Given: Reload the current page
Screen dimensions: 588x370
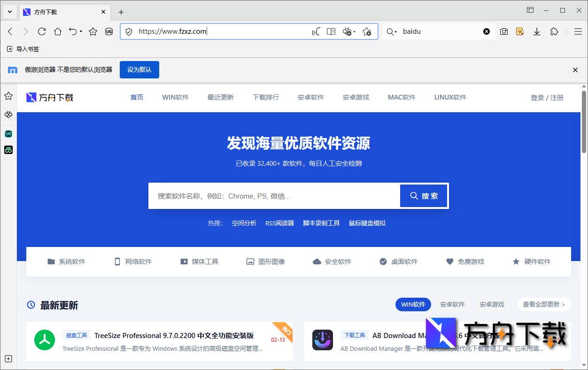Looking at the screenshot, I should point(41,31).
